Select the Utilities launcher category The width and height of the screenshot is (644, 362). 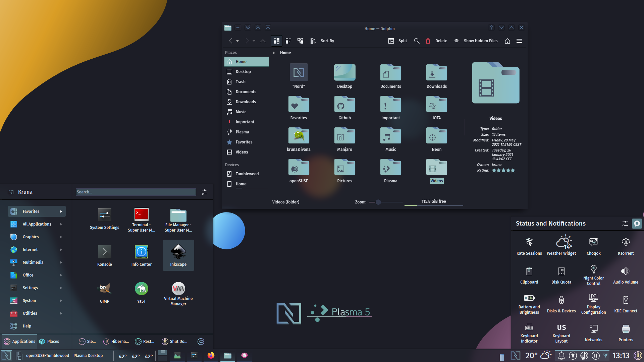click(x=37, y=313)
